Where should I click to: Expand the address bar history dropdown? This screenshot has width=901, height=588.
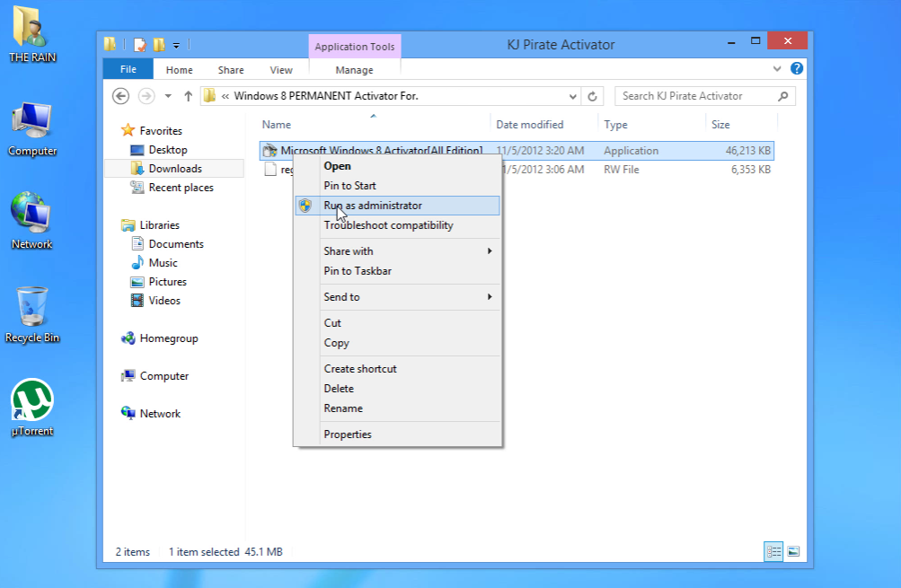(x=572, y=96)
